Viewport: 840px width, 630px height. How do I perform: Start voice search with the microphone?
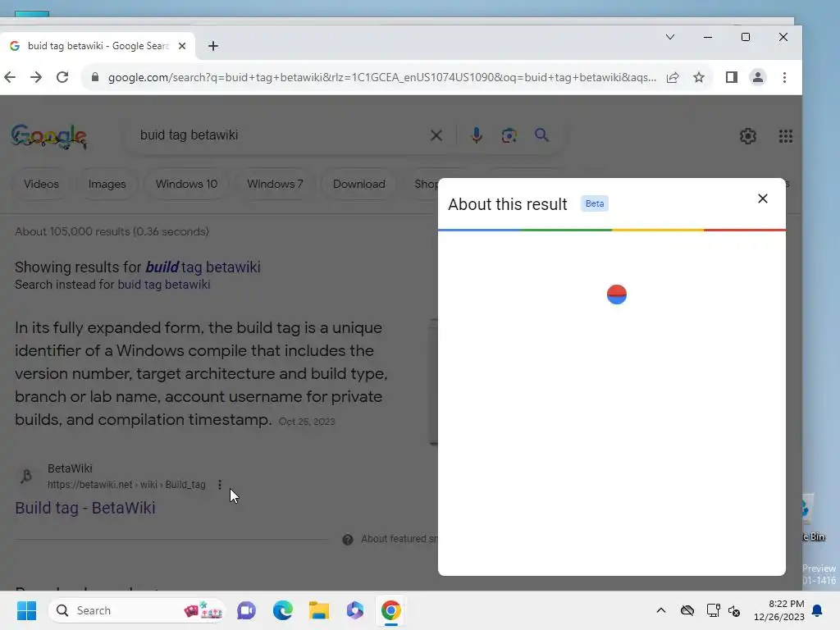click(x=476, y=135)
